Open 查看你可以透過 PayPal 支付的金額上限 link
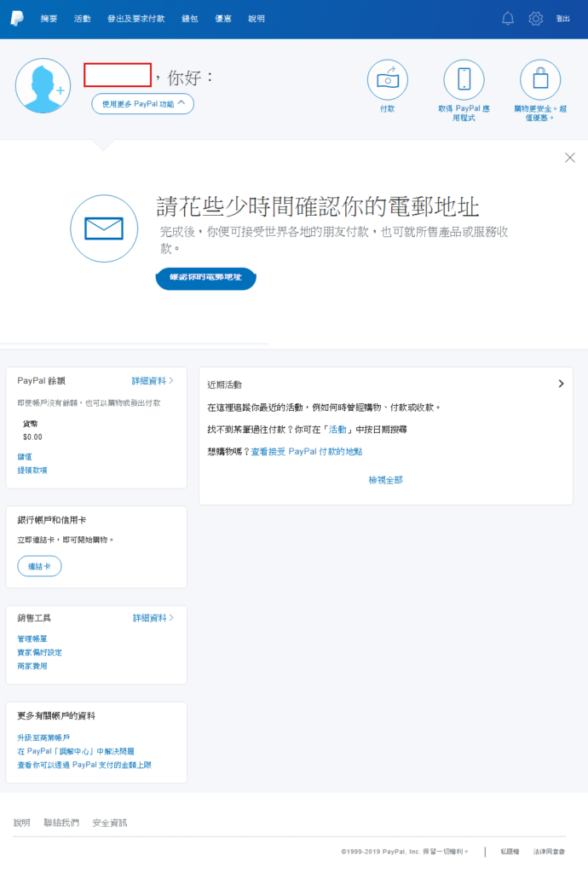Screen dimensions: 588x873 84,765
